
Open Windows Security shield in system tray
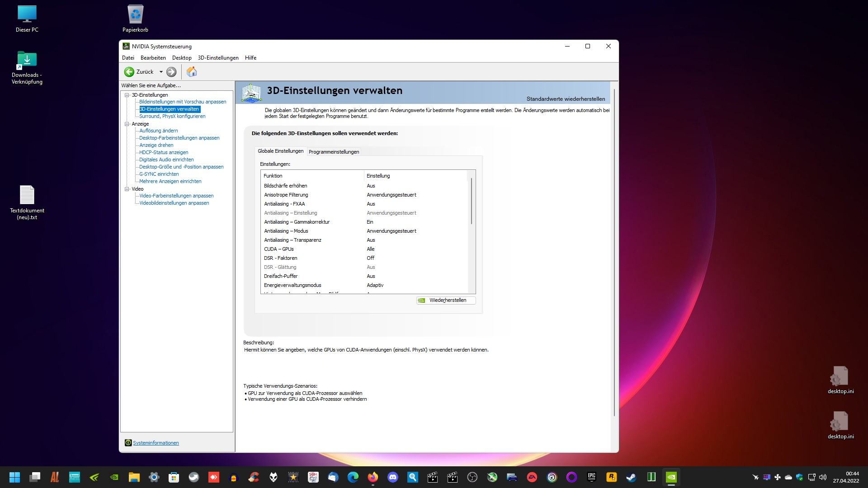[800, 477]
